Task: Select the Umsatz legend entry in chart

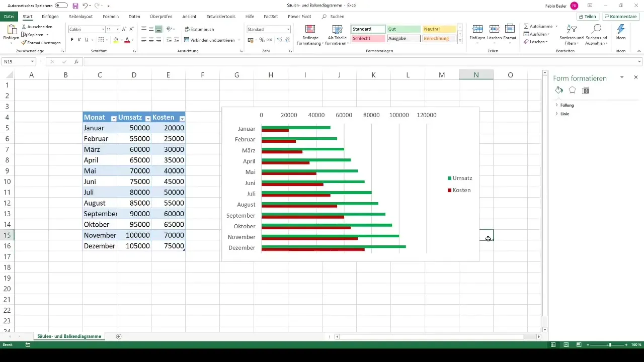Action: point(459,178)
